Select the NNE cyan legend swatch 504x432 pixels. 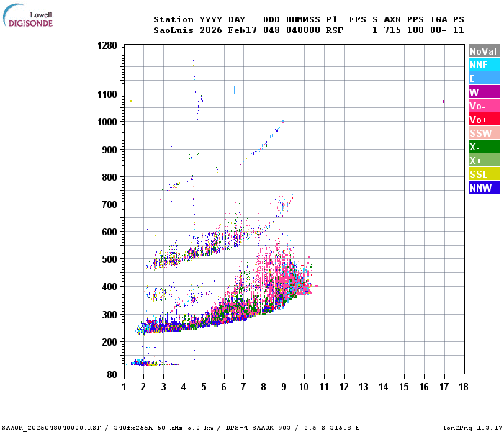tap(484, 64)
